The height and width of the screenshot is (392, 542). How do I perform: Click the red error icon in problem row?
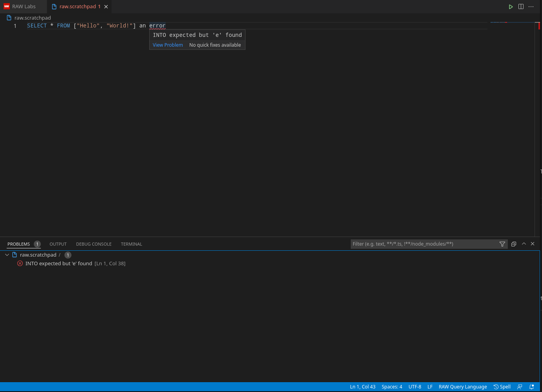(20, 264)
